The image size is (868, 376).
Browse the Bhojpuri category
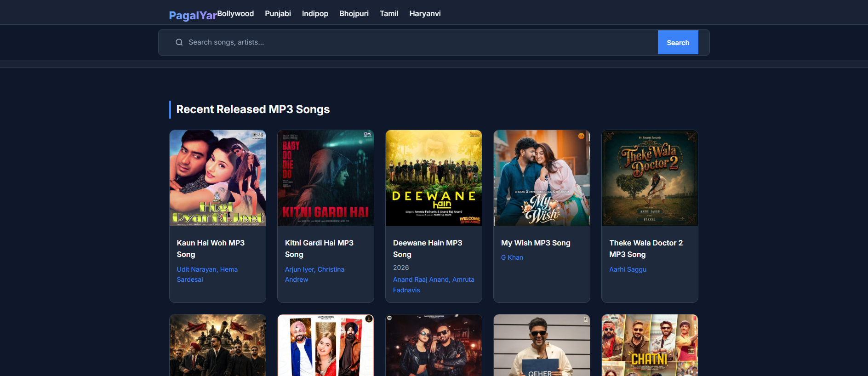354,14
